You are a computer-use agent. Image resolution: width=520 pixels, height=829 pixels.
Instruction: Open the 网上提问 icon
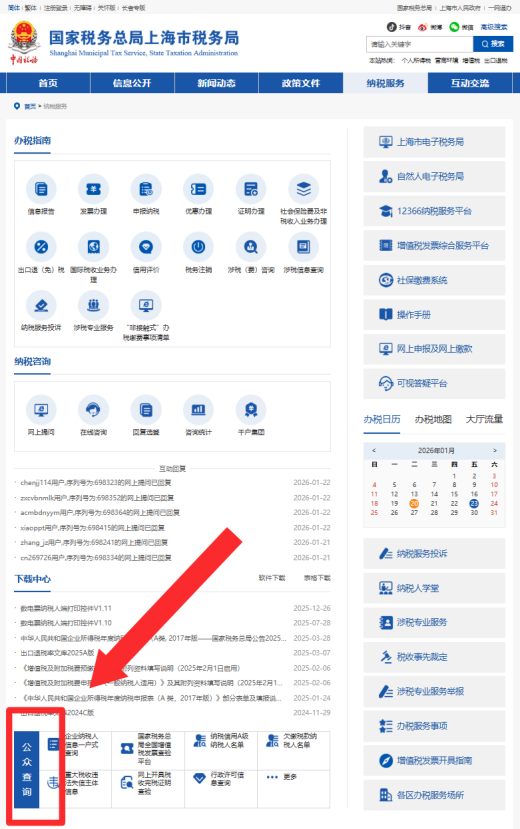[41, 410]
